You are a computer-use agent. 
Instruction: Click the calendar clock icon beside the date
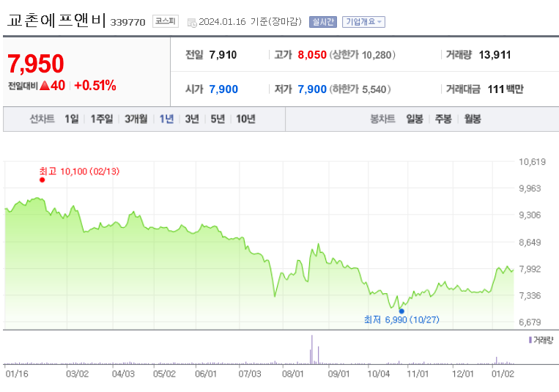(192, 23)
